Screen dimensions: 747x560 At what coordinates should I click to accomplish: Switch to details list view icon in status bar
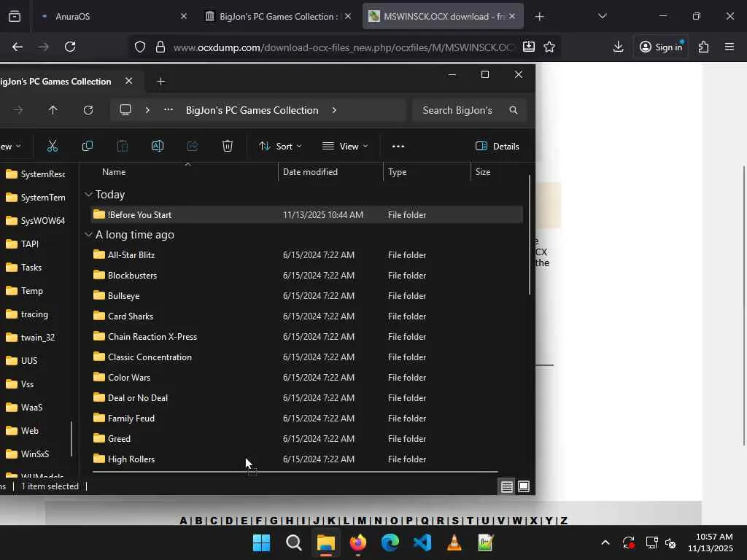[507, 486]
